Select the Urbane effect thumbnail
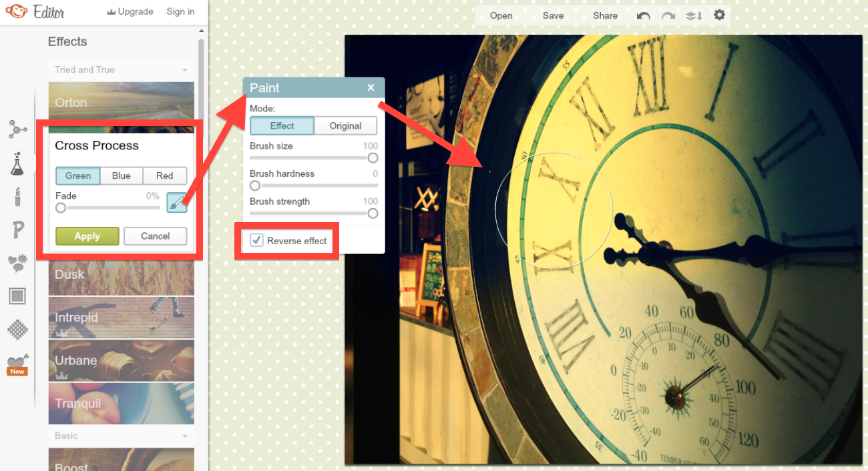868x471 pixels. point(122,360)
